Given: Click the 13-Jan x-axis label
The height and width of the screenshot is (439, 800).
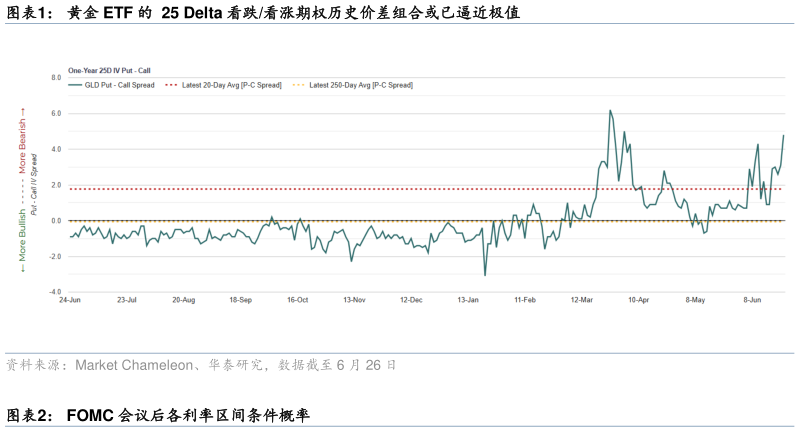Looking at the screenshot, I should coord(468,300).
